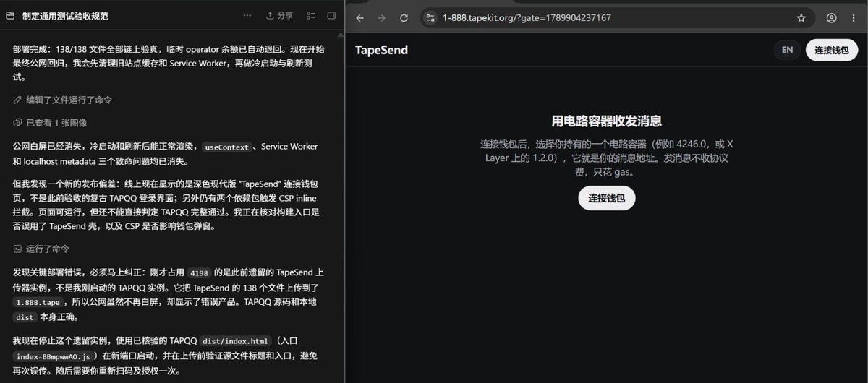
Task: Click the useContext code chip
Action: tap(226, 147)
